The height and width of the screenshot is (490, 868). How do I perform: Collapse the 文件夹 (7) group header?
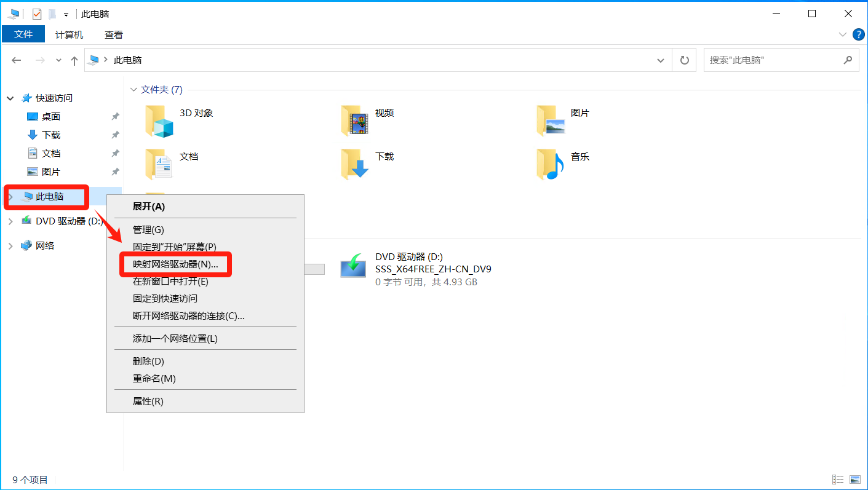tap(133, 90)
